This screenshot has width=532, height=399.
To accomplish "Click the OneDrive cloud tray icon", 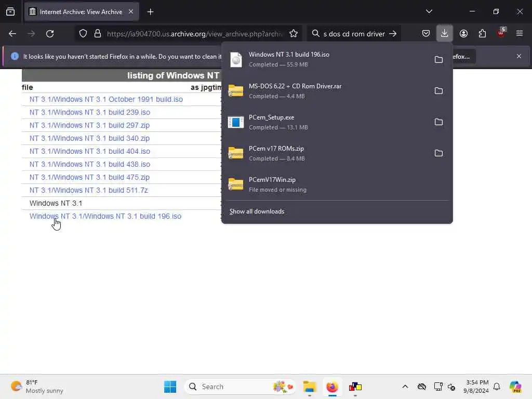I will (x=422, y=387).
